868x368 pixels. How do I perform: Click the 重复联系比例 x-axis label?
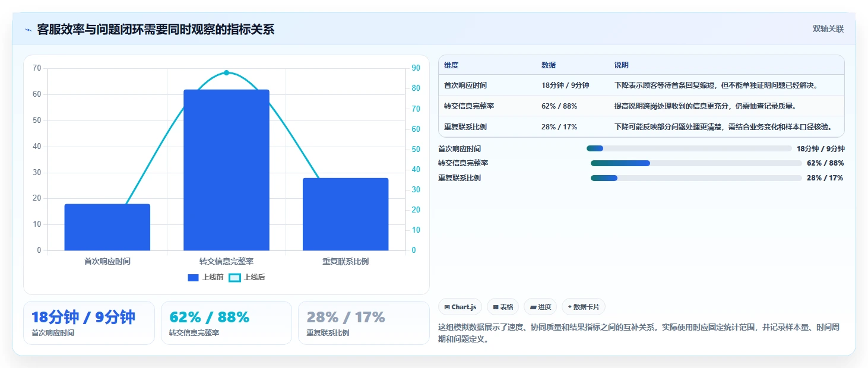(346, 261)
